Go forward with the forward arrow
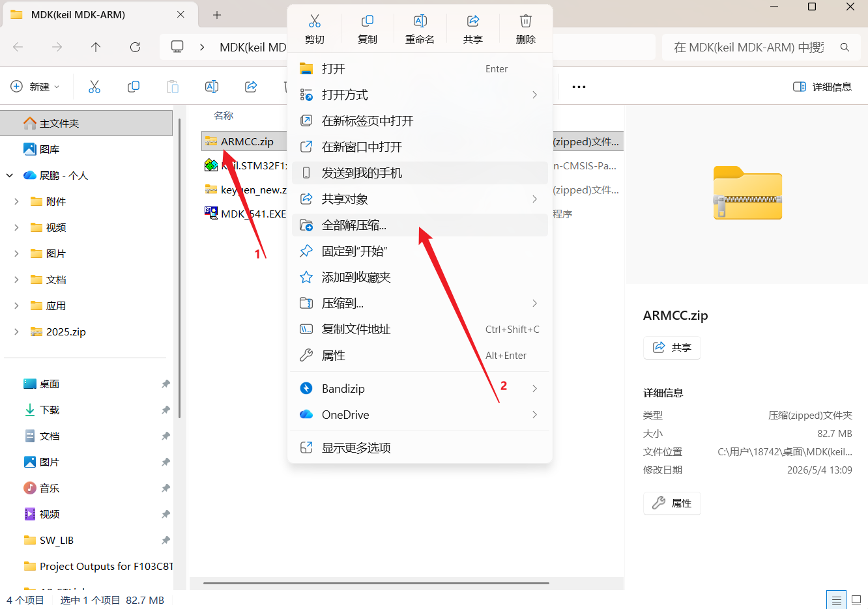 click(57, 47)
